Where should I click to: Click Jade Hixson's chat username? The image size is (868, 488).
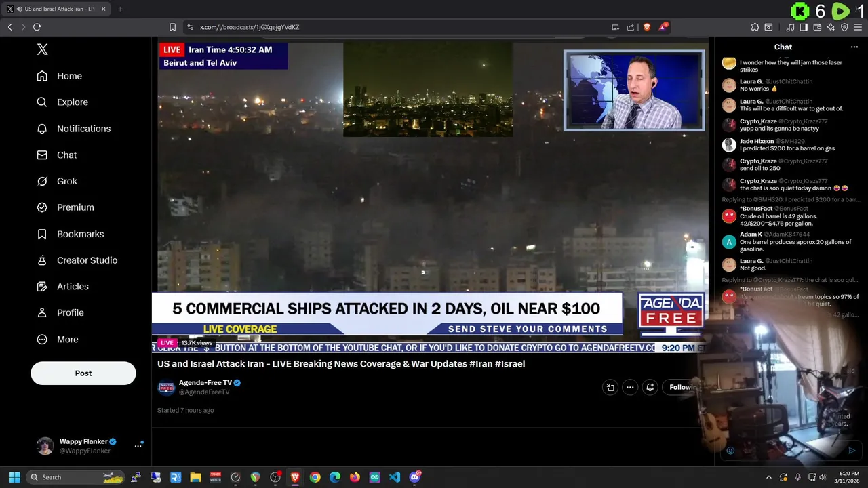click(757, 141)
